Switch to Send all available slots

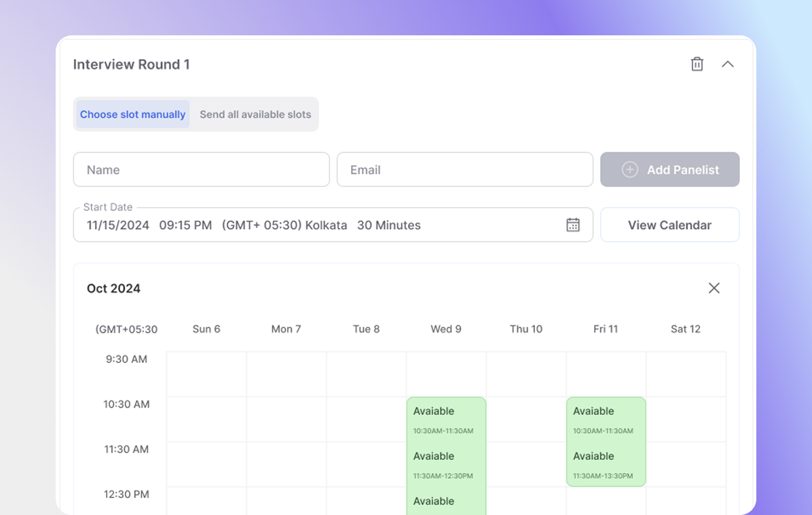(x=255, y=115)
